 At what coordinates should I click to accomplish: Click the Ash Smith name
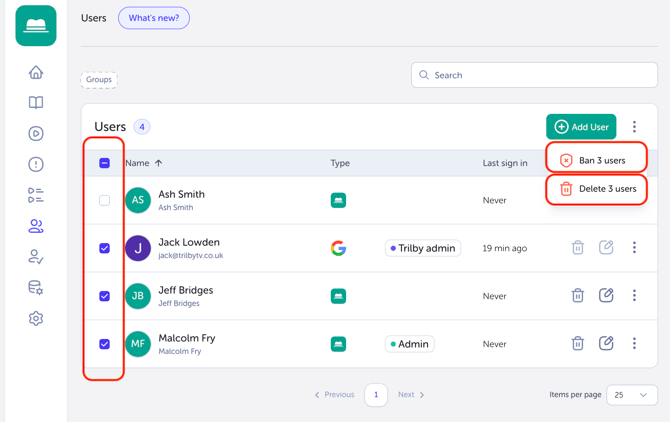(182, 194)
